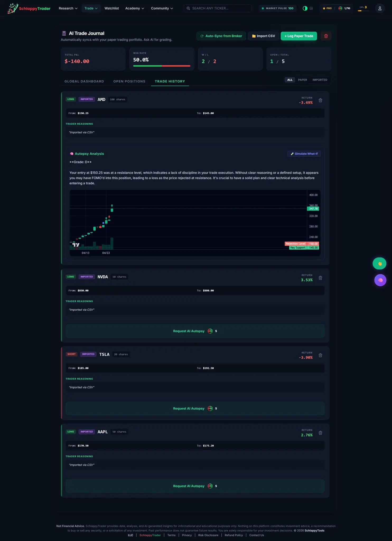This screenshot has width=392, height=541.
Task: Click the TSLA 20 shares badge
Action: coord(121,355)
